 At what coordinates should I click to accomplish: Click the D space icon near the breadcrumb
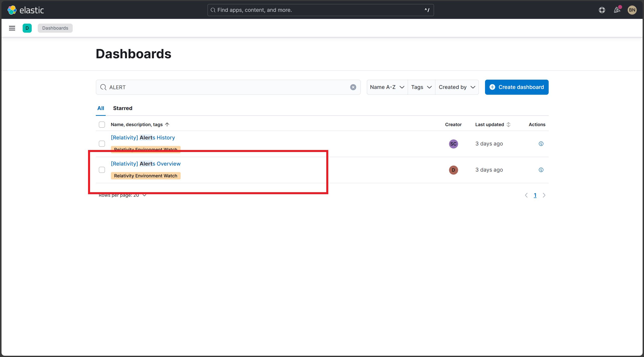(27, 28)
